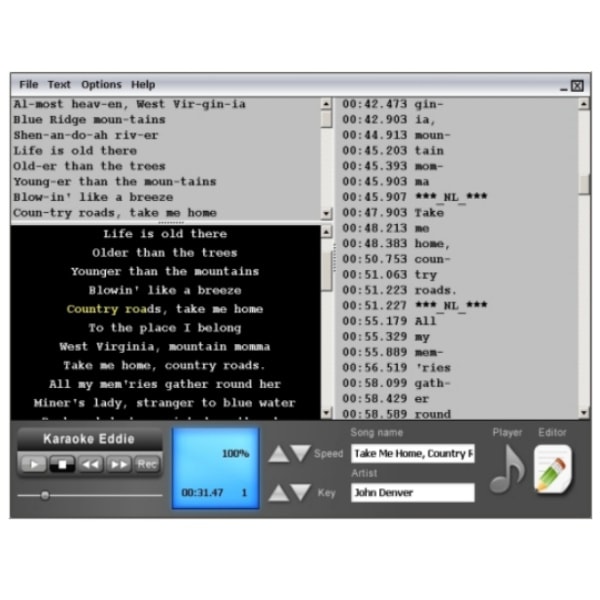
Task: Select timestamp row '00:58.099 gath-'
Action: point(396,383)
